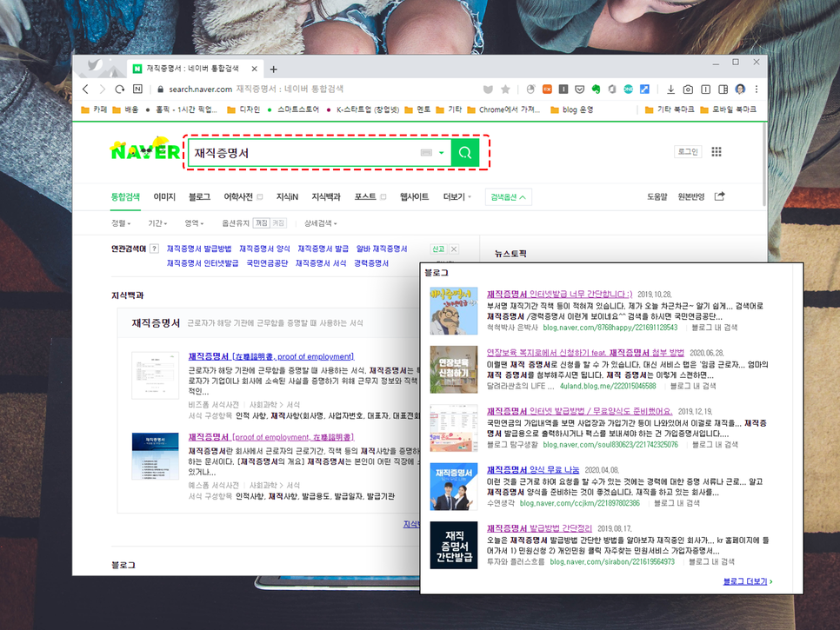
Task: Click the browser forward arrow
Action: click(103, 90)
